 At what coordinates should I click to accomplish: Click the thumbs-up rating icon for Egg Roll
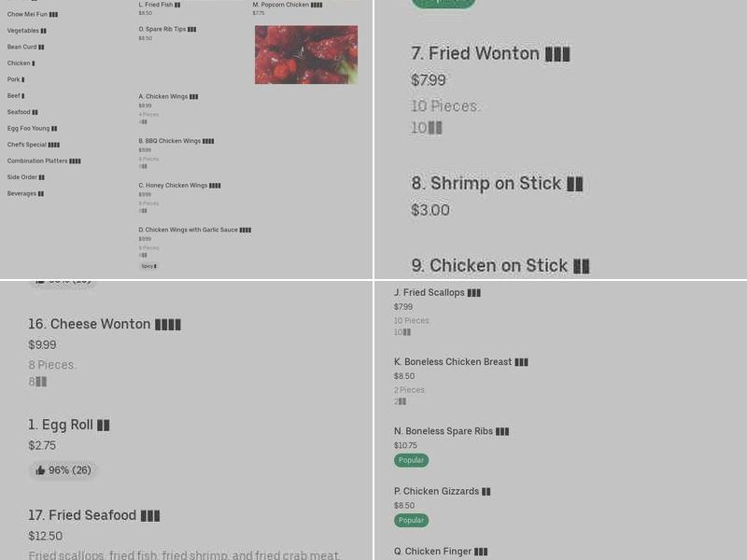(x=38, y=470)
